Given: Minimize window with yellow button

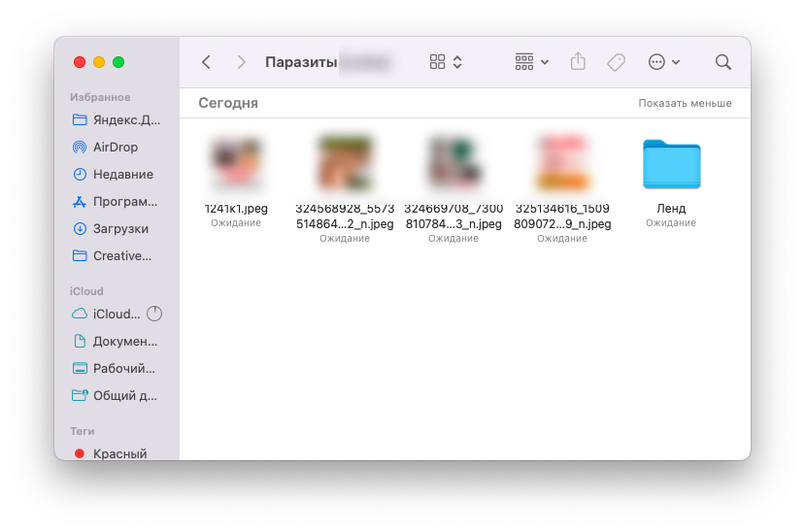Looking at the screenshot, I should [99, 62].
